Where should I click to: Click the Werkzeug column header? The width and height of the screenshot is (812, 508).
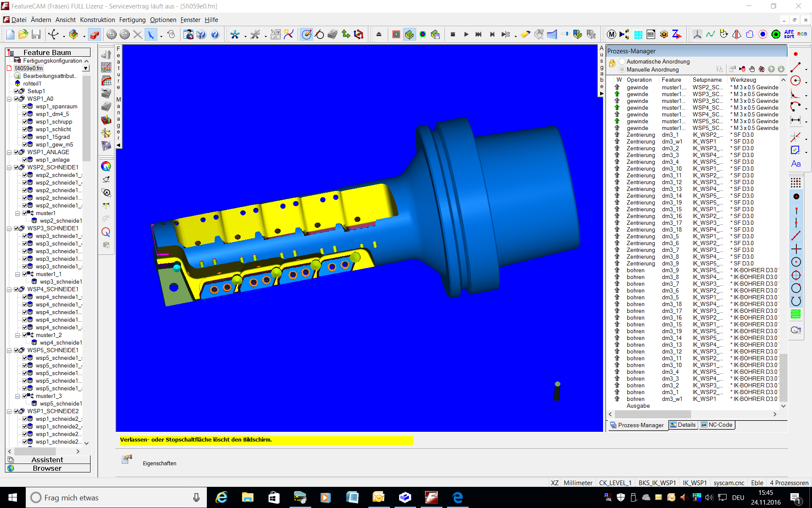tap(743, 80)
